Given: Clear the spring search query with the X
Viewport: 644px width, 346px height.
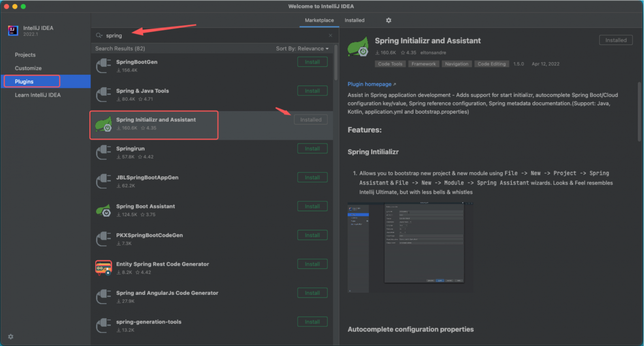Looking at the screenshot, I should pos(330,35).
